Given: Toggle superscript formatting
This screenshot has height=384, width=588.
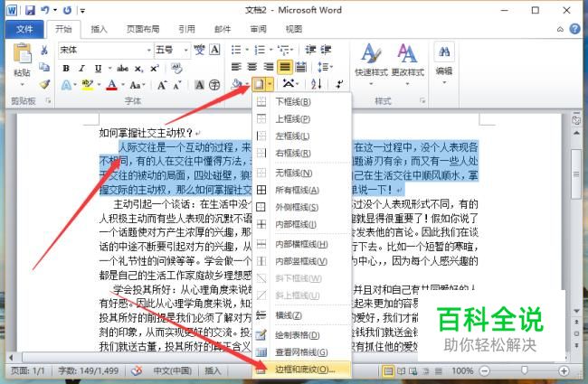Looking at the screenshot, I should pos(155,68).
